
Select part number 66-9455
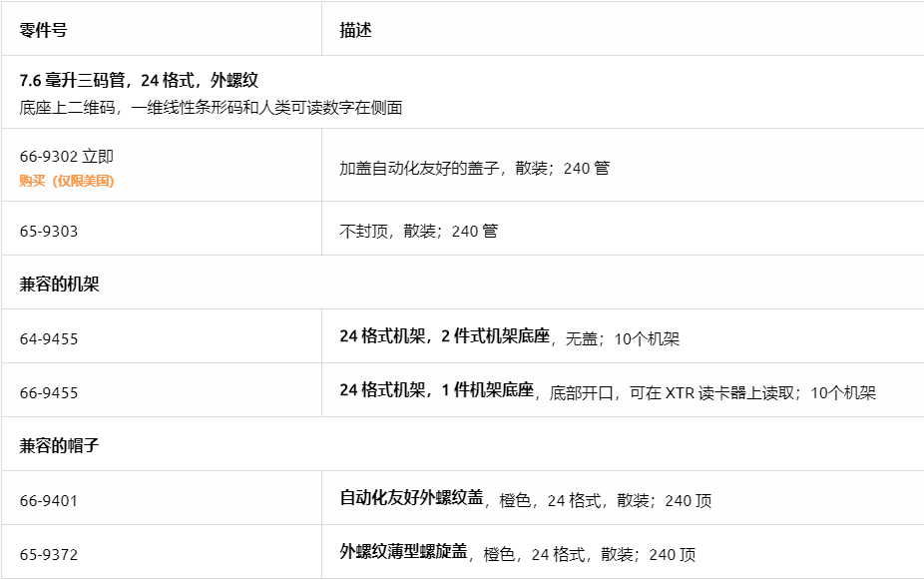(x=49, y=392)
